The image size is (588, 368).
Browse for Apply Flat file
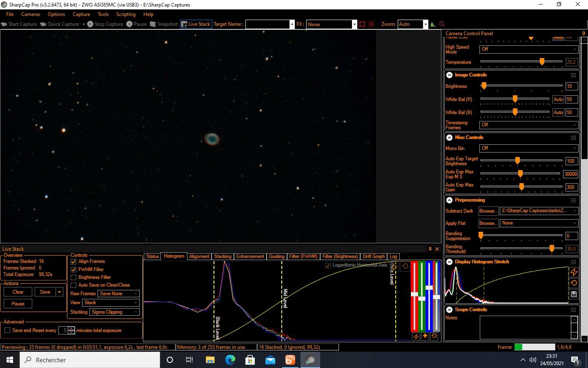pyautogui.click(x=488, y=223)
